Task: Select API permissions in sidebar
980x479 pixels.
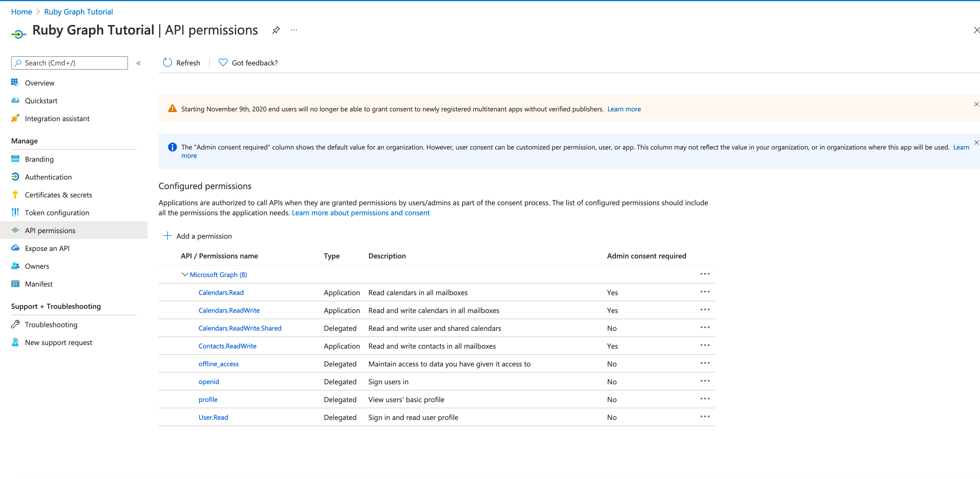Action: click(x=73, y=230)
